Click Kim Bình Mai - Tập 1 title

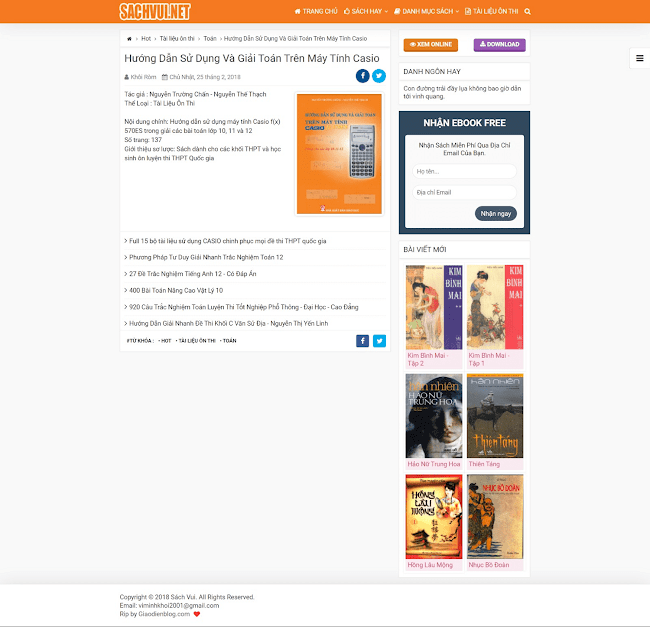click(x=489, y=359)
